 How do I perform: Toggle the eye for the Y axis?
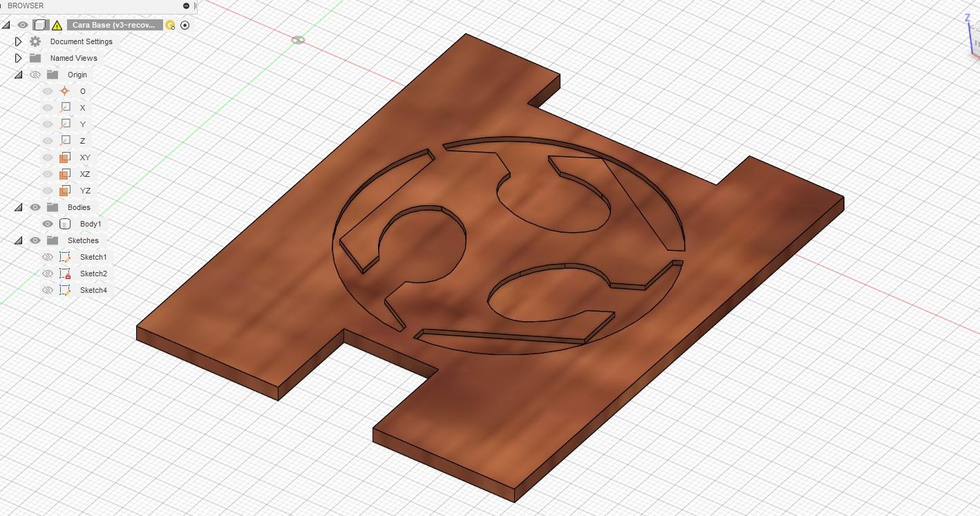(x=48, y=124)
